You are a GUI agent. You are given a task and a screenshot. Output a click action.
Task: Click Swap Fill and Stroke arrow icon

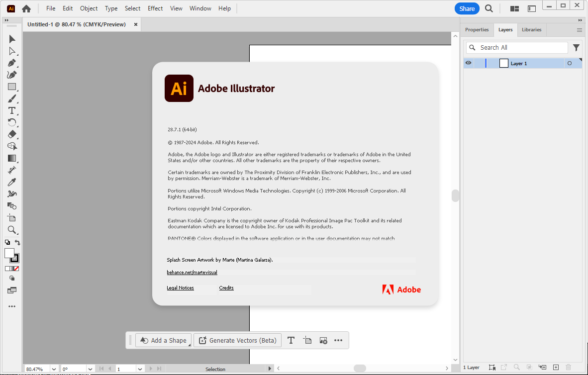(17, 242)
